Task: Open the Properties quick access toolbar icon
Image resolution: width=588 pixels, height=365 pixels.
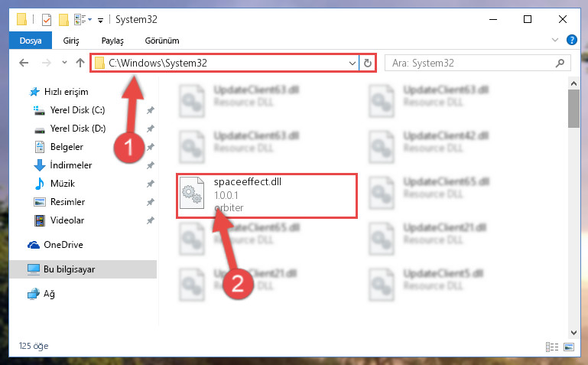Action: pos(47,19)
